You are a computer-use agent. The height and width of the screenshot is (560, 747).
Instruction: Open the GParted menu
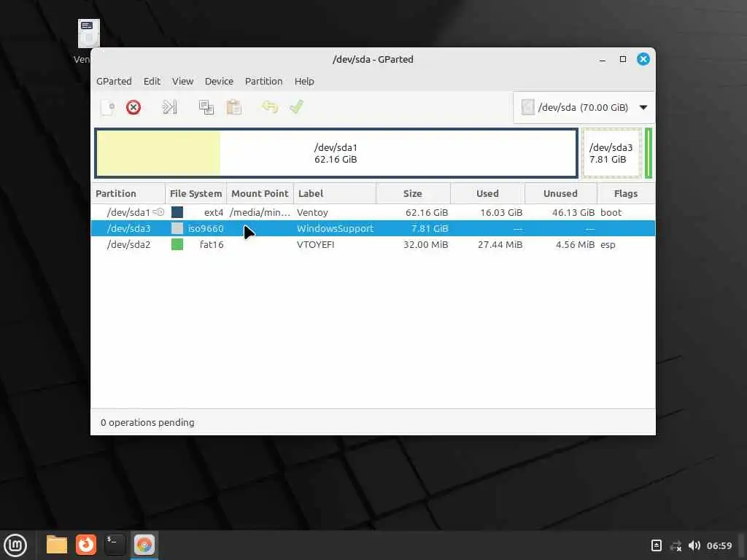[x=114, y=82]
